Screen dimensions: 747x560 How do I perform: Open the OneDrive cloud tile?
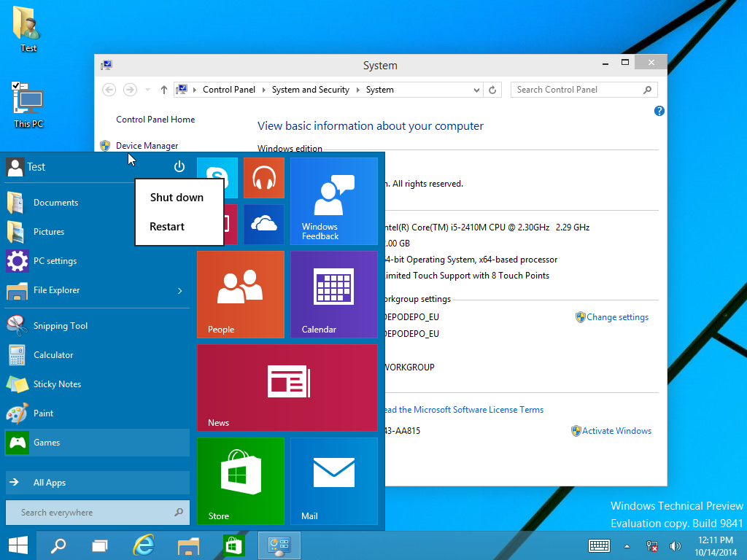pos(263,224)
